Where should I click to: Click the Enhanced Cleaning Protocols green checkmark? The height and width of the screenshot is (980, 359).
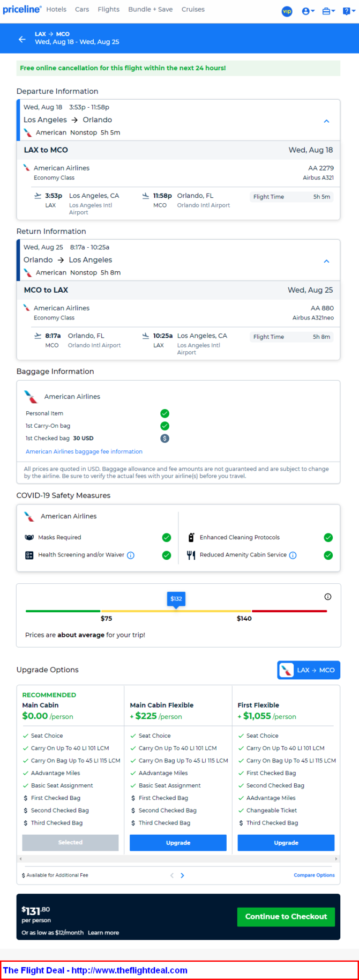coord(328,538)
